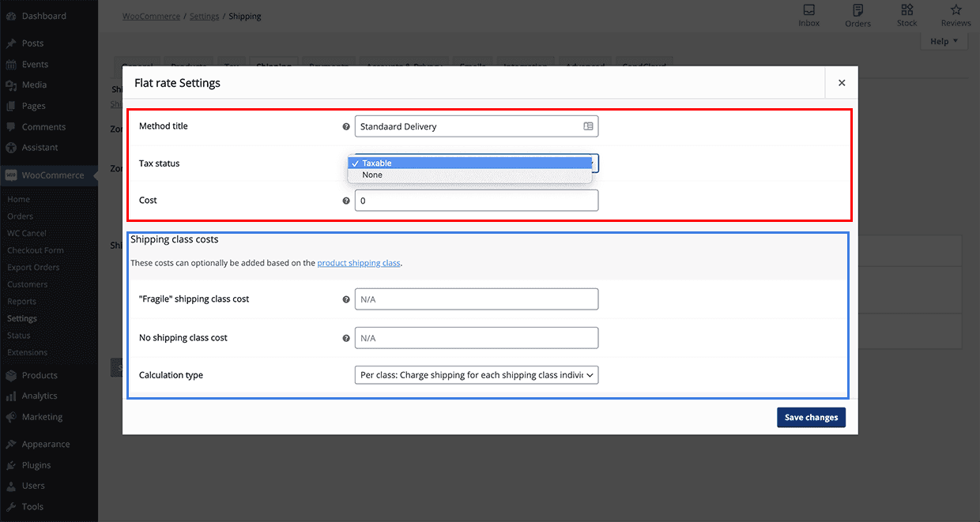980x522 pixels.
Task: Click Settings breadcrumb link
Action: click(x=205, y=16)
